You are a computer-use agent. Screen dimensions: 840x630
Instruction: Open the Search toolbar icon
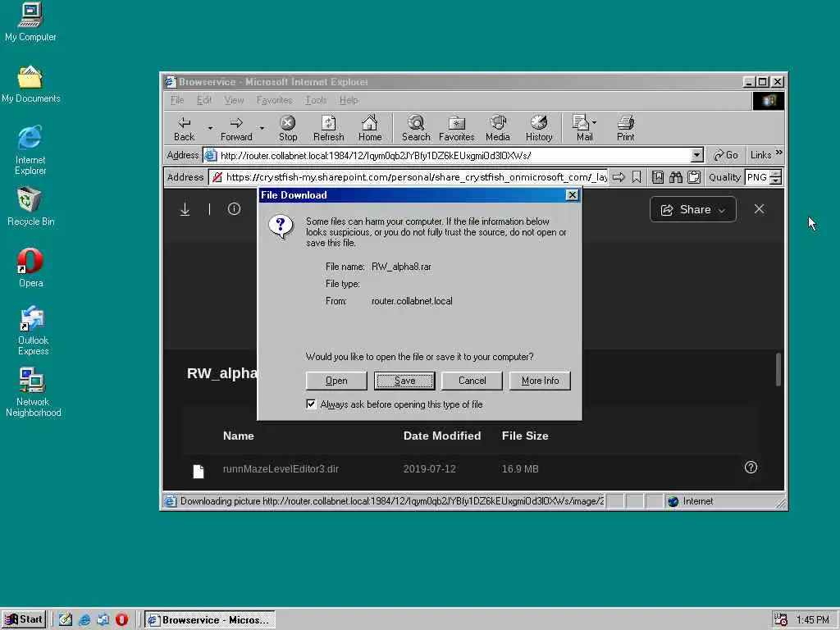coord(416,129)
